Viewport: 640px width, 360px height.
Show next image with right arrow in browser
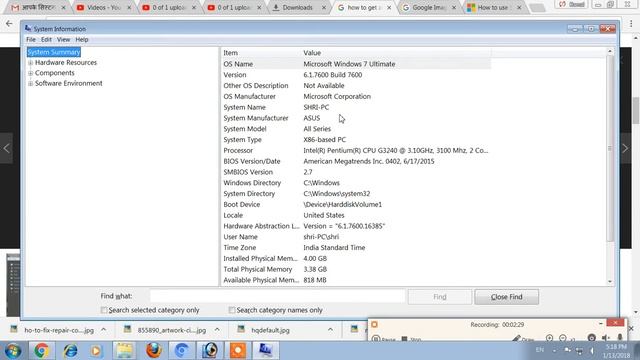click(625, 148)
